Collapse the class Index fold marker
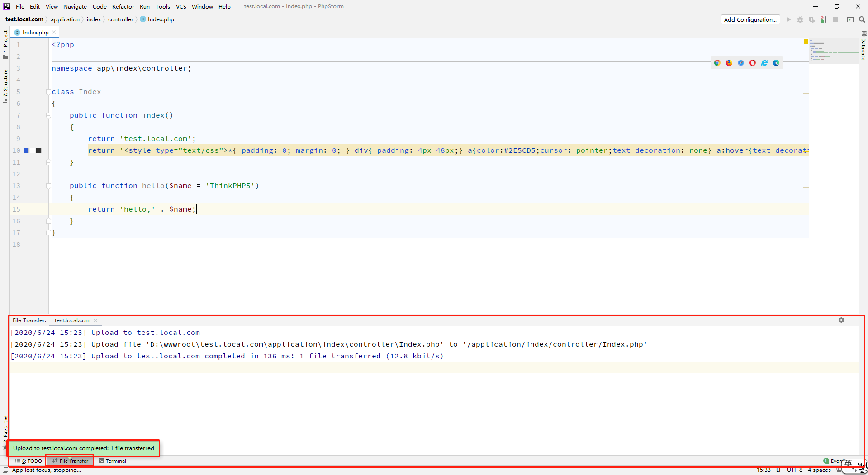The image size is (868, 475). click(x=48, y=92)
